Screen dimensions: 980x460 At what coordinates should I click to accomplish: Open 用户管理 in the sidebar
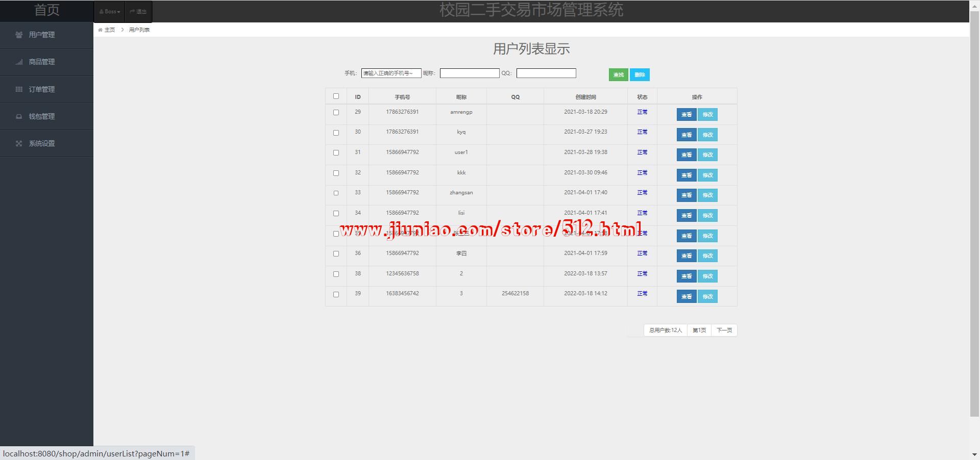(46, 35)
